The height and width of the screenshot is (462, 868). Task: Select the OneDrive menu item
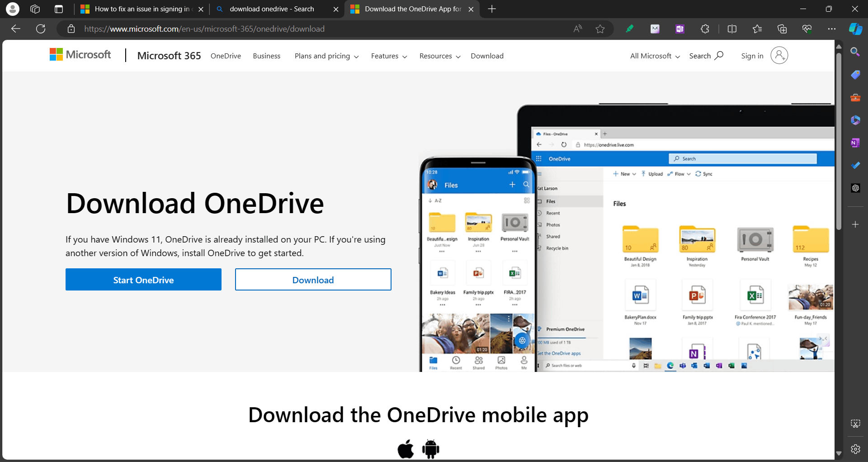(x=226, y=56)
